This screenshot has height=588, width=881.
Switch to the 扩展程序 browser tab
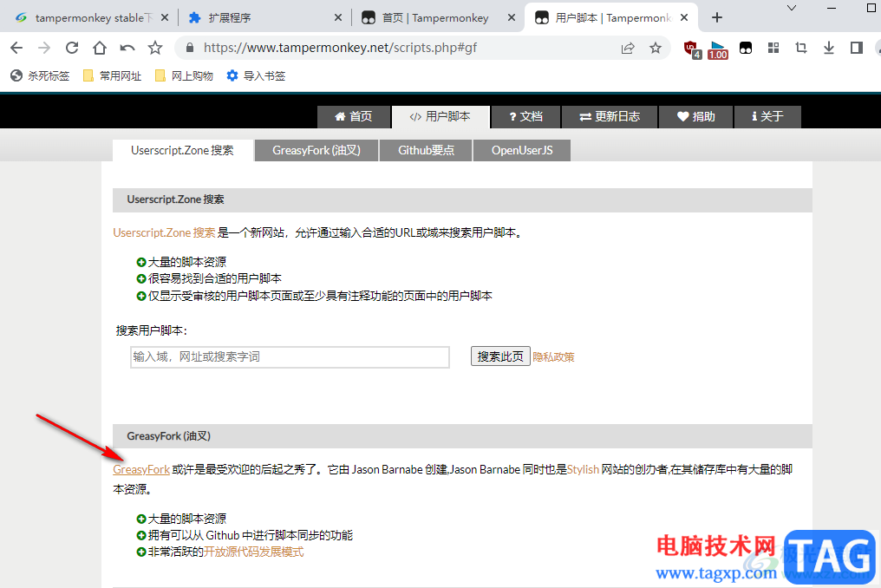click(x=264, y=17)
